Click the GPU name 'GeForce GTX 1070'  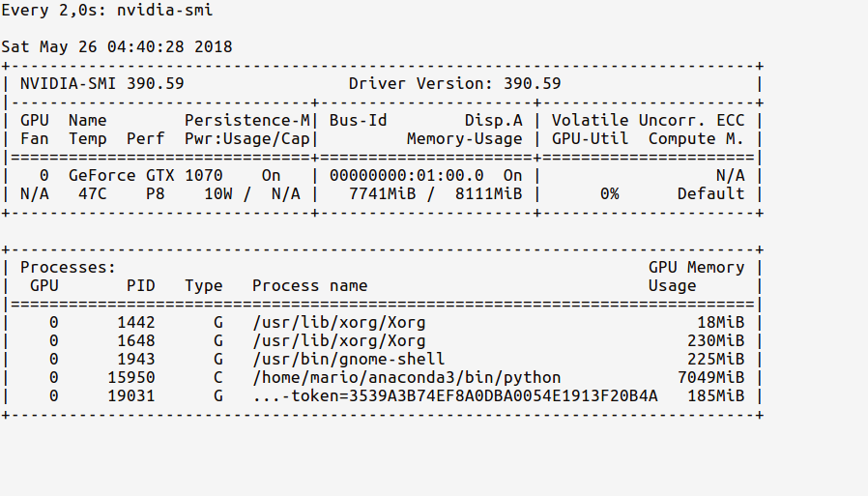click(146, 175)
